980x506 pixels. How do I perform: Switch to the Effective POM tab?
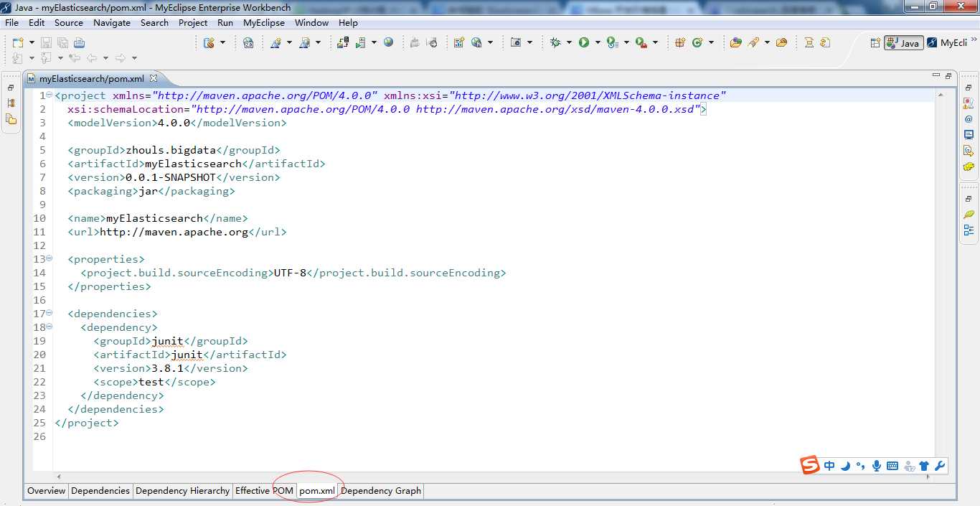click(x=264, y=491)
